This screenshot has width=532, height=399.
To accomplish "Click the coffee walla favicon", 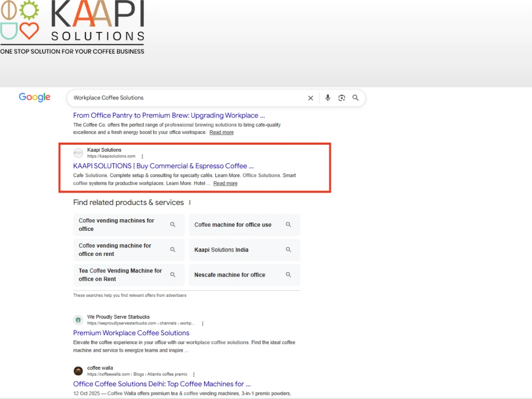I will click(x=78, y=371).
